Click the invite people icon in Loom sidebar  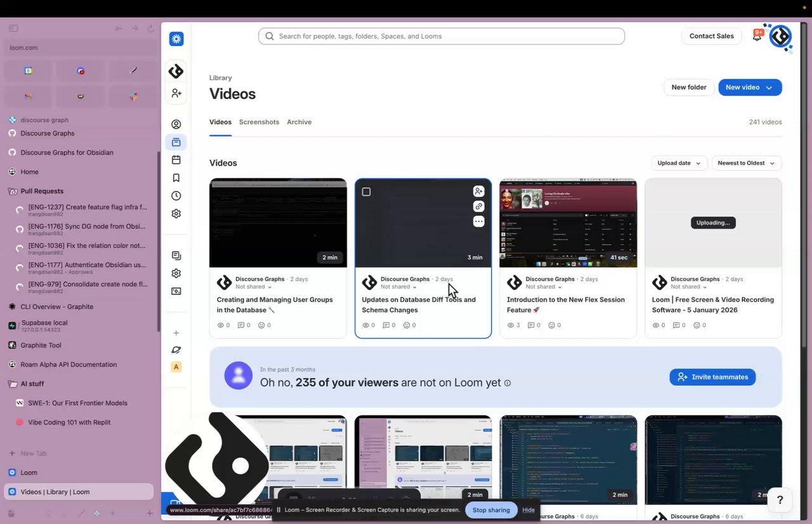(176, 93)
